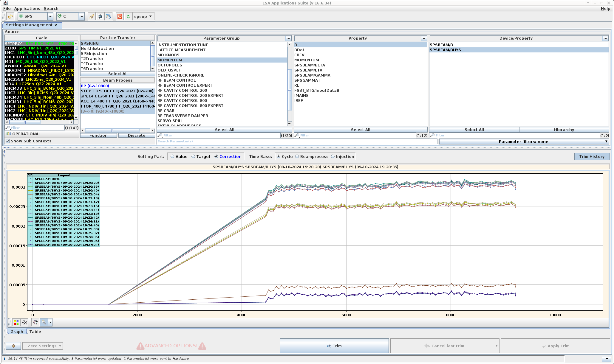Click the gear settings button at bottom left
614x364 pixels.
tap(13, 346)
